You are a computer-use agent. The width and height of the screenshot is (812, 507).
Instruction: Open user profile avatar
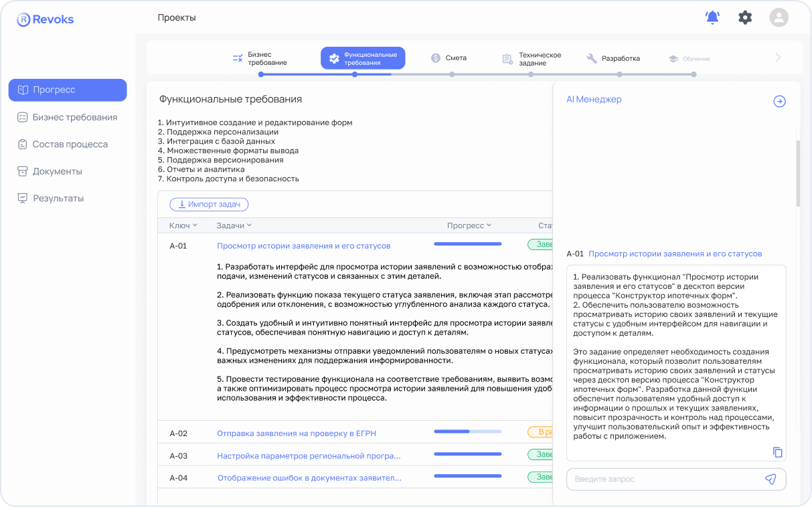coord(779,18)
